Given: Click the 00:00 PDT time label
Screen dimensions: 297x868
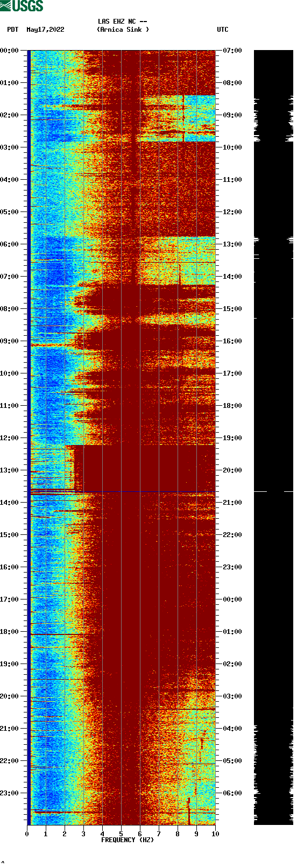Looking at the screenshot, I should (10, 51).
